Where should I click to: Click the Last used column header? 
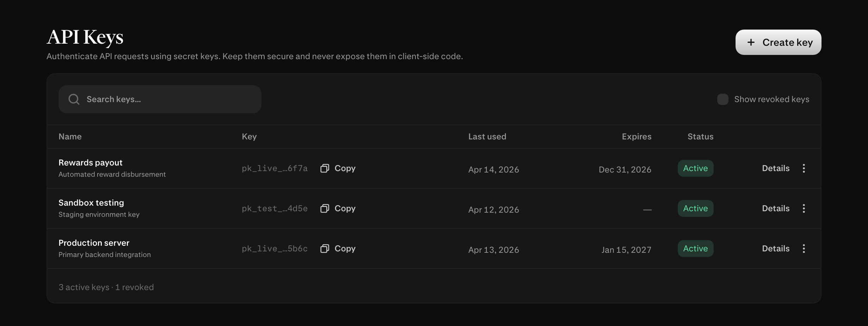(x=487, y=137)
